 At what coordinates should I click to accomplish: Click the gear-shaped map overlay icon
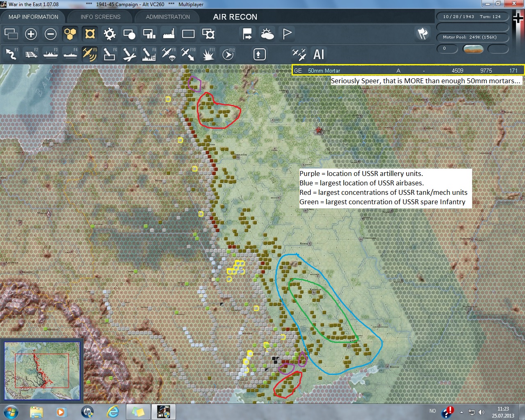click(110, 34)
